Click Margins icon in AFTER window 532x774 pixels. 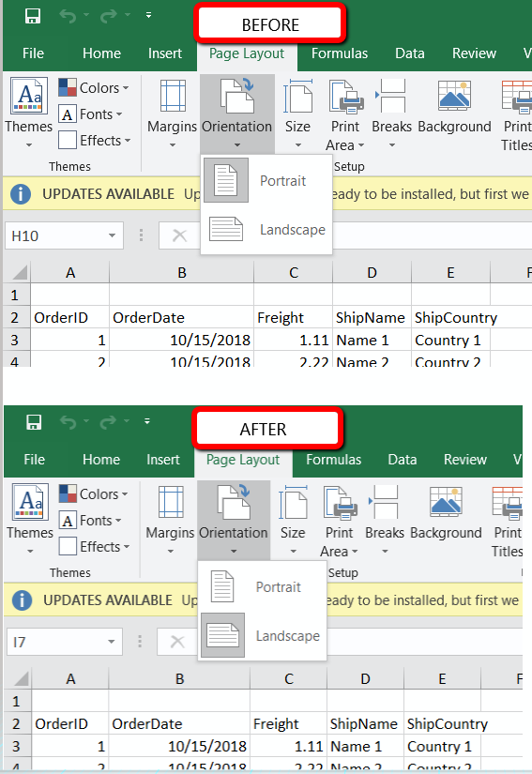click(171, 502)
